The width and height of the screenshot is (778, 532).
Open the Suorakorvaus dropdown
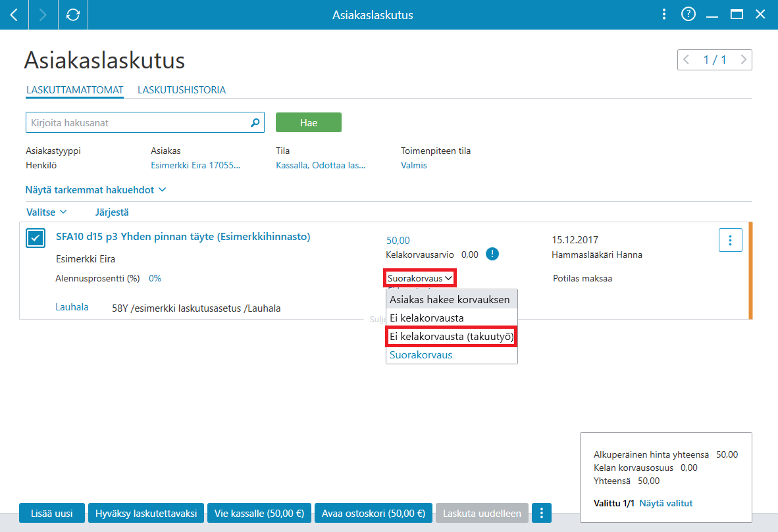pos(420,278)
